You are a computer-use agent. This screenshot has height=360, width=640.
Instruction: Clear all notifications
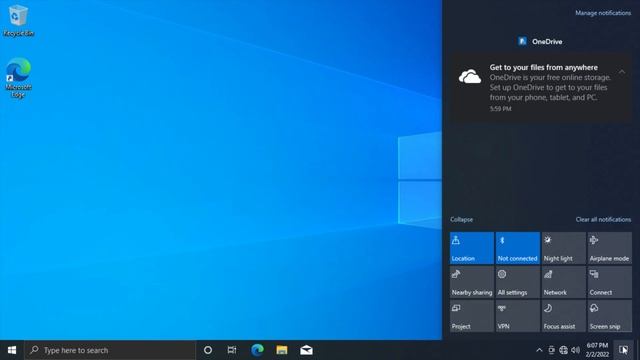pos(603,220)
